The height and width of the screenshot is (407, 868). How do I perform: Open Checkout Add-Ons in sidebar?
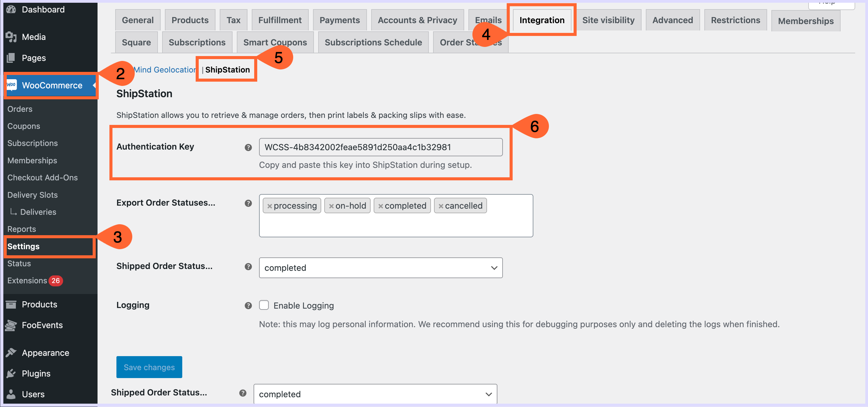[42, 178]
